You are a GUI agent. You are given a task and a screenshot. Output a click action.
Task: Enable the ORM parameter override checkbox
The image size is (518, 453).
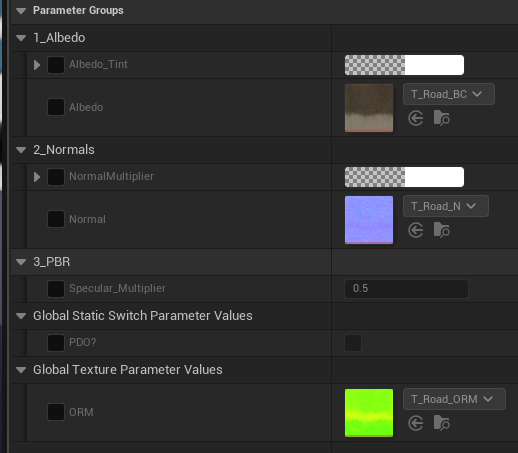point(56,412)
